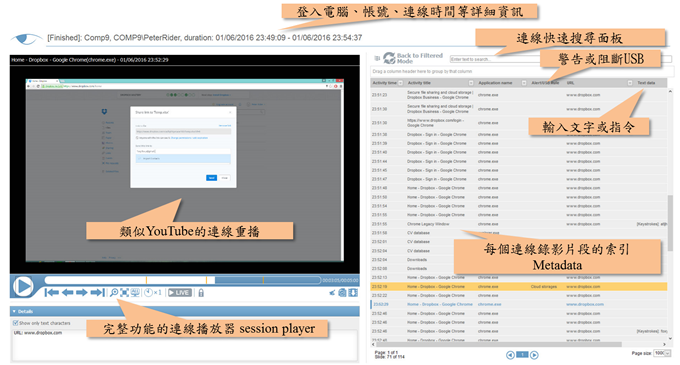The height and width of the screenshot is (365, 680).
Task: Open the Activity title column filter dropdown
Action: tap(471, 83)
